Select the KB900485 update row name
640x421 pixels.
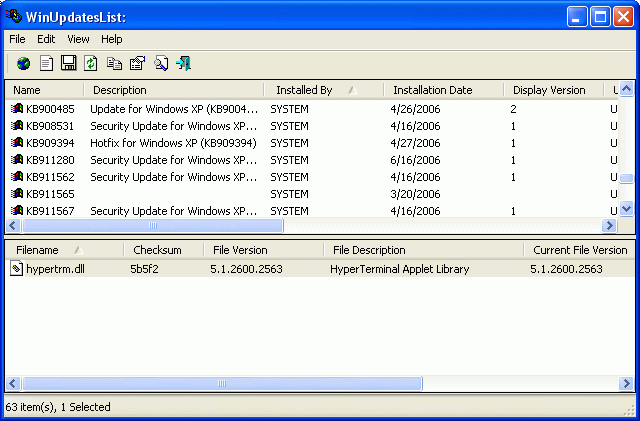[50, 109]
